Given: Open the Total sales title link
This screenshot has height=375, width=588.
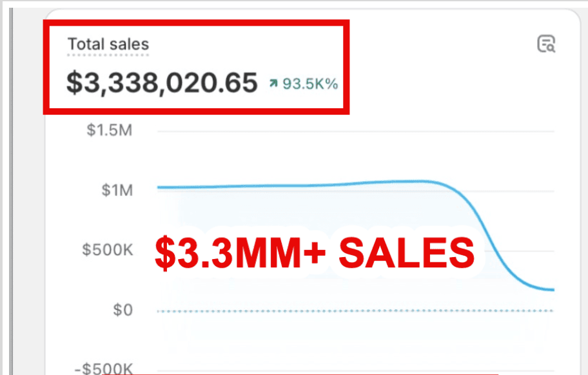Looking at the screenshot, I should 108,44.
